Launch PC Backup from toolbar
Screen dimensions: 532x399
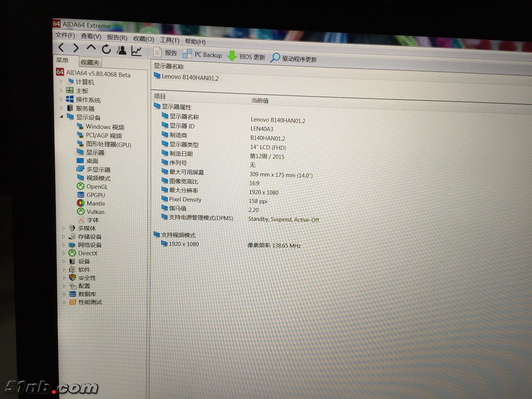coord(202,55)
